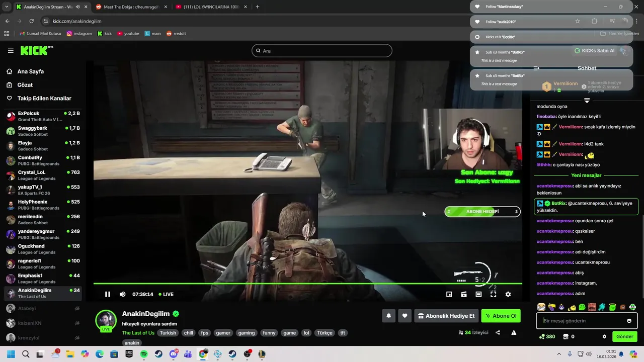Click the Abone Ol subscribe button
Screen dimensions: 644x362
(501, 316)
